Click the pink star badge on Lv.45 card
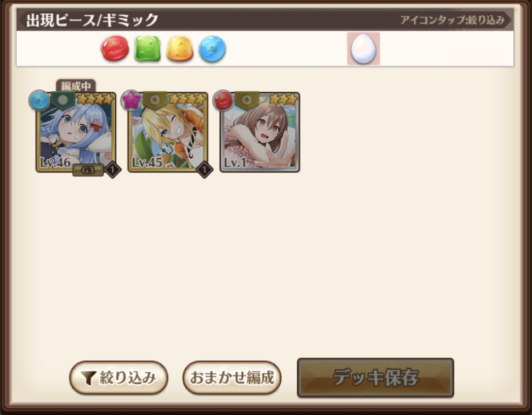Viewport: 532px width, 415px height. pyautogui.click(x=132, y=100)
